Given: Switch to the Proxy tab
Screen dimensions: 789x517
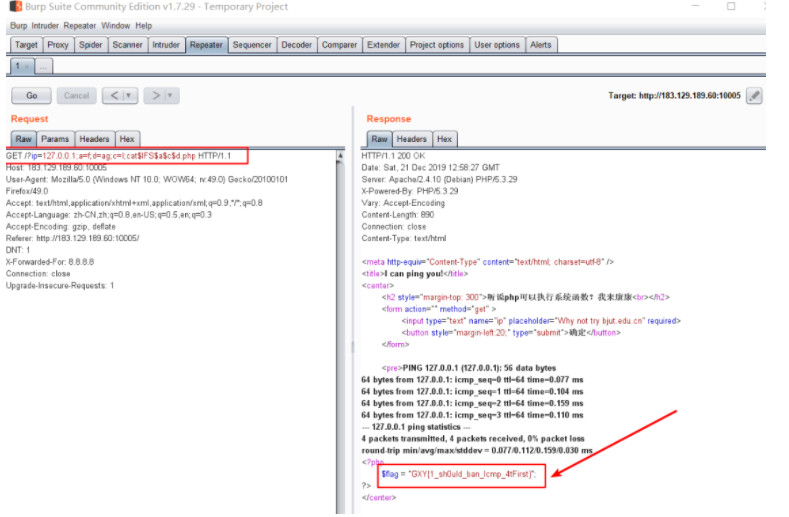Looking at the screenshot, I should click(x=58, y=45).
